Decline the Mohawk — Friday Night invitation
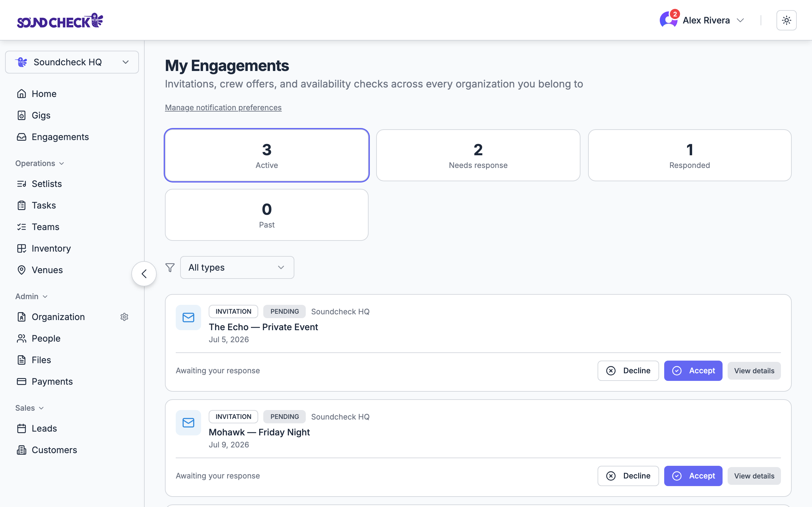Viewport: 812px width, 507px height. pos(628,476)
